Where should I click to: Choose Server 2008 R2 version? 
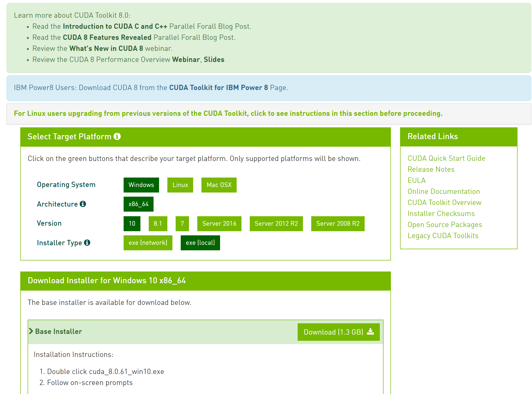338,223
